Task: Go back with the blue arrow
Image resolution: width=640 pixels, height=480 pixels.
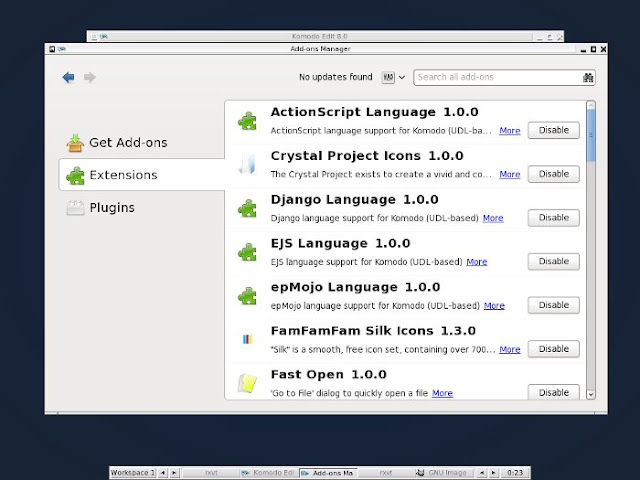Action: tap(68, 77)
